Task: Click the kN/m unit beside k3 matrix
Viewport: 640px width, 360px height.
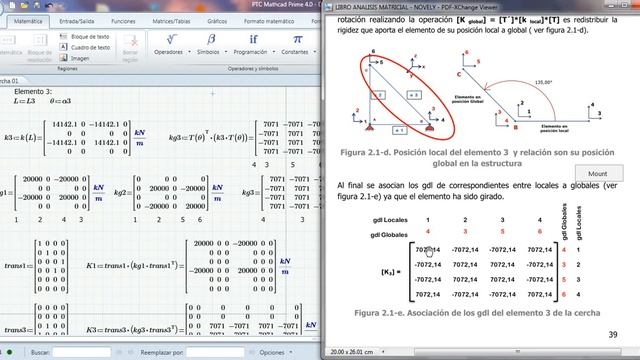Action: pos(140,138)
